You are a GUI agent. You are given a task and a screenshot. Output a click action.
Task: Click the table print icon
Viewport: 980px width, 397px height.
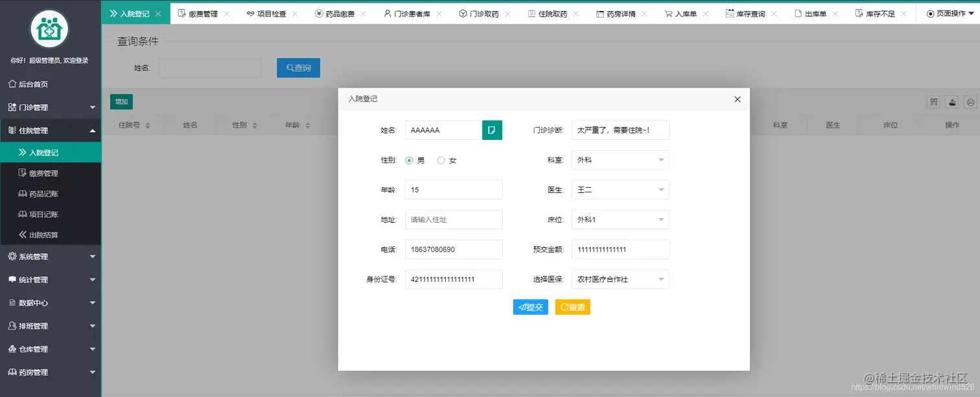pyautogui.click(x=970, y=102)
